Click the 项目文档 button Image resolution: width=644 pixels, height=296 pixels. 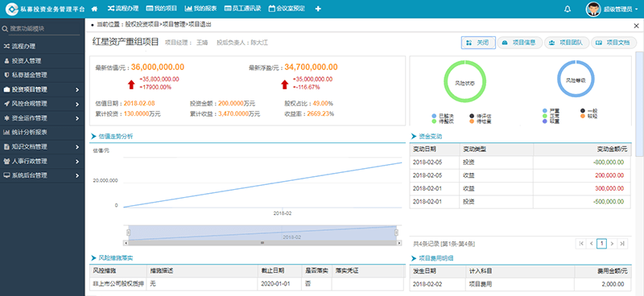coord(614,43)
